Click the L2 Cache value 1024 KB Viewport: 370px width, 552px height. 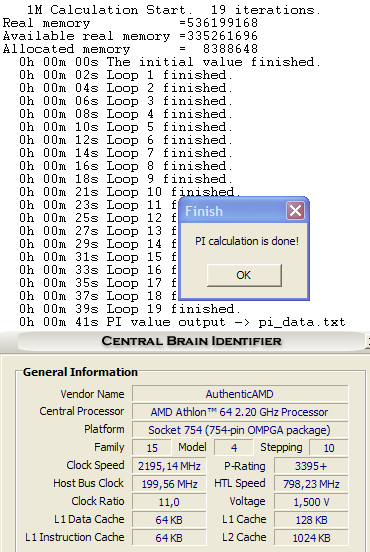pos(311,538)
